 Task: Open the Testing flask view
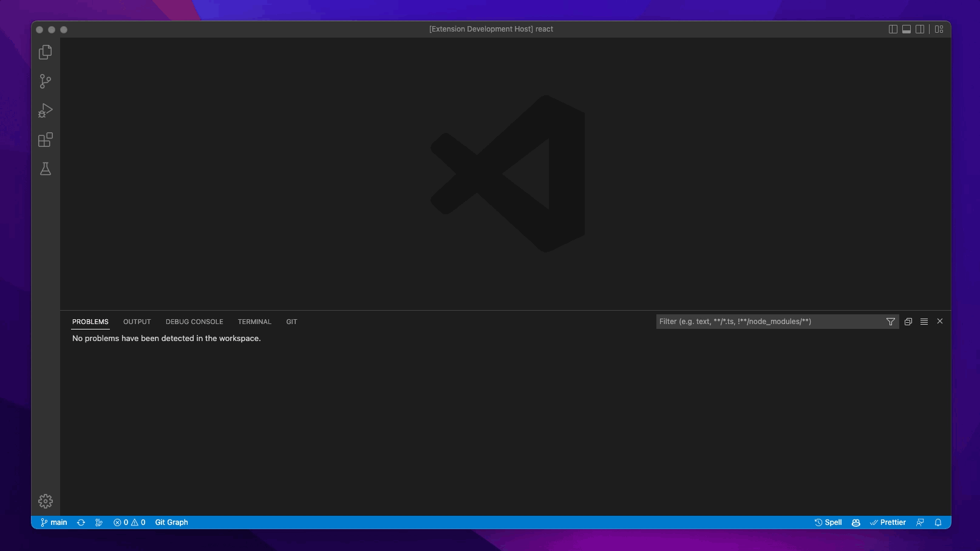point(46,169)
